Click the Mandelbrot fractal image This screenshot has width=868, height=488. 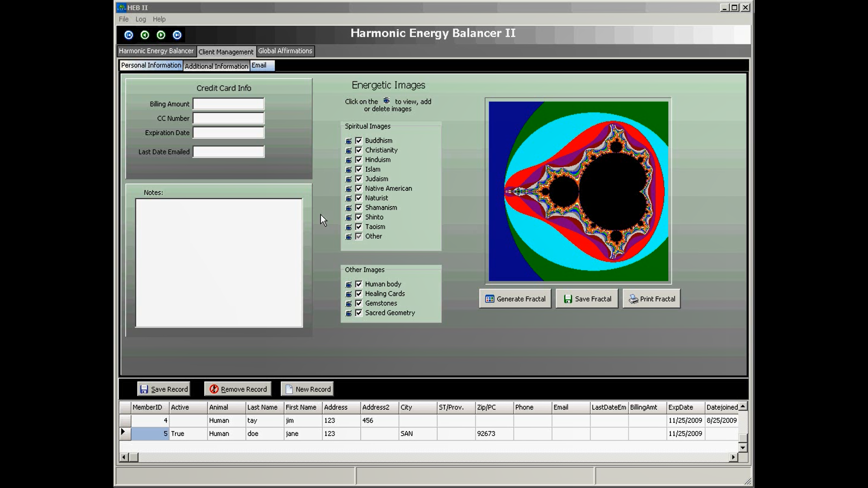(578, 191)
